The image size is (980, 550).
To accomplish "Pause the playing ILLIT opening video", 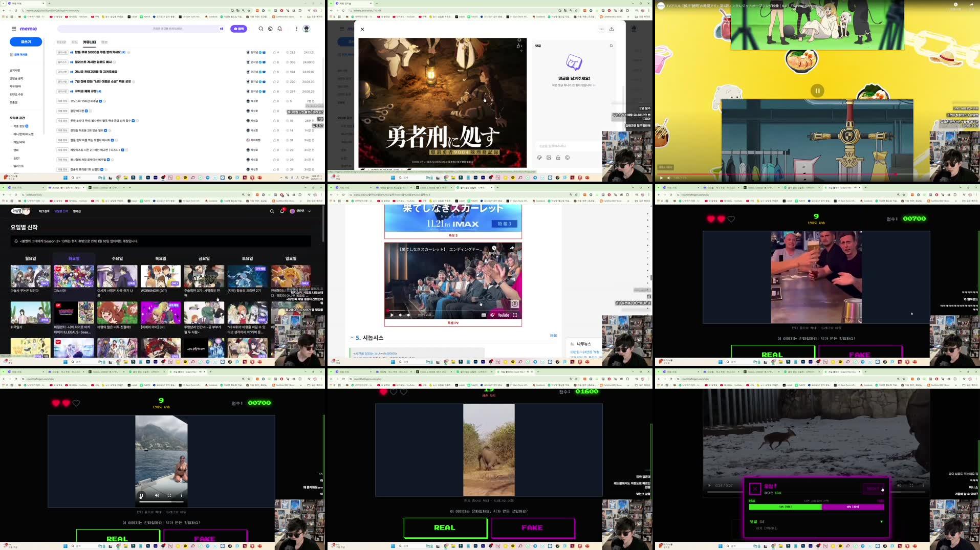I will (x=817, y=91).
